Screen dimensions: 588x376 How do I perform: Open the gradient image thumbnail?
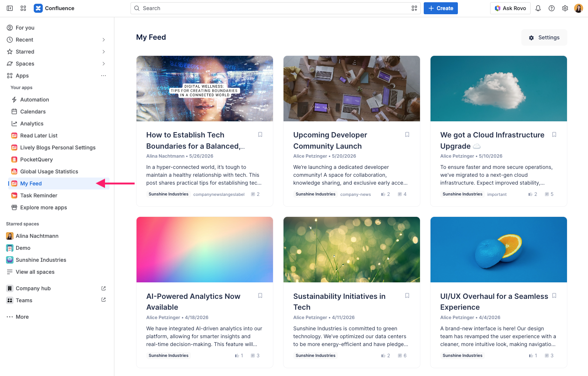[x=205, y=249]
